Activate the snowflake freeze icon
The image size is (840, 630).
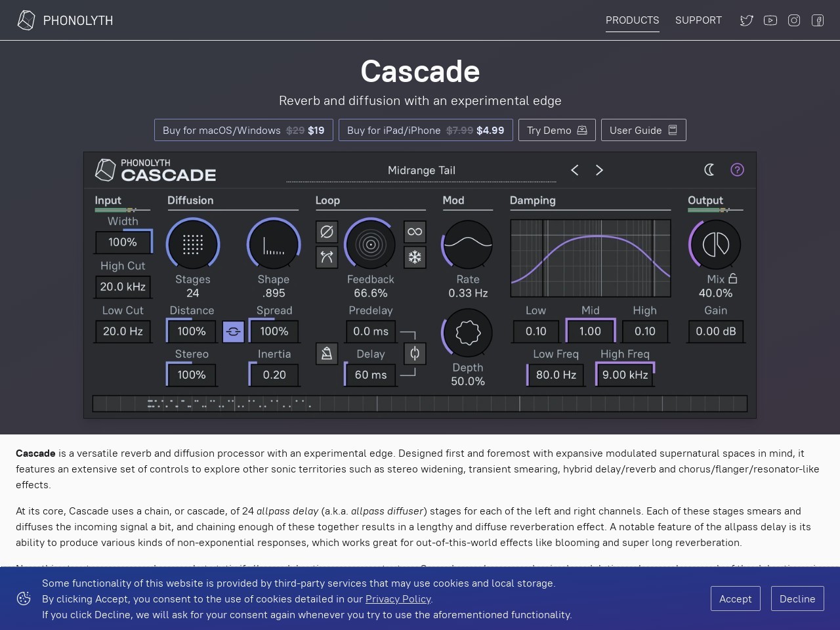pos(415,257)
